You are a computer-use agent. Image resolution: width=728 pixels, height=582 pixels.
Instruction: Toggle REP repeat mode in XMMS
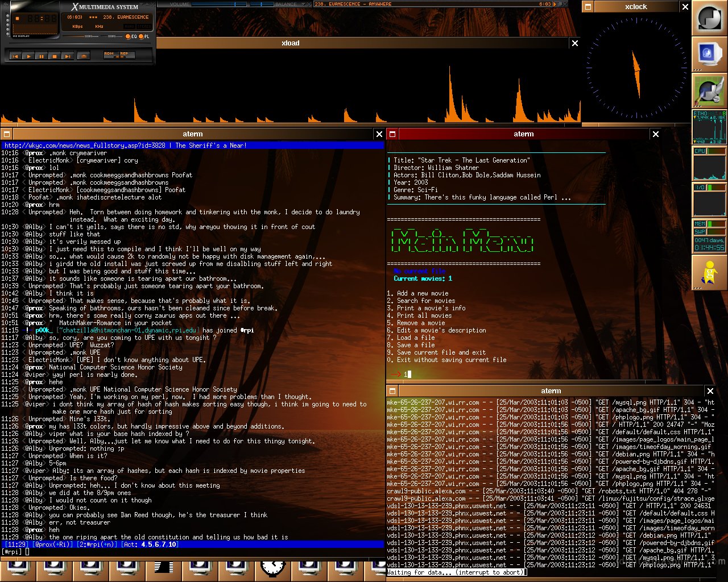[127, 55]
